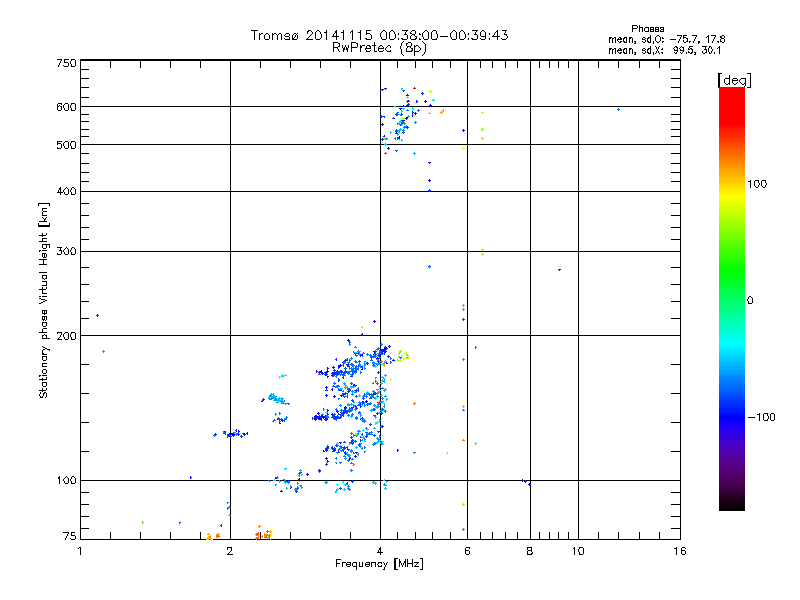This screenshot has width=800, height=600.
Task: Click the y-axis tick label '300'
Action: click(66, 251)
